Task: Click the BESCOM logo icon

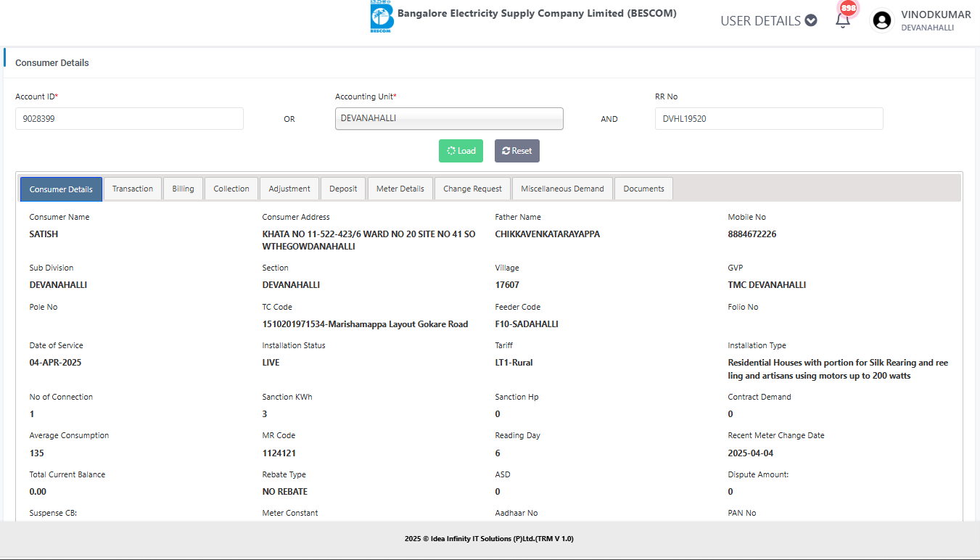Action: pyautogui.click(x=382, y=17)
